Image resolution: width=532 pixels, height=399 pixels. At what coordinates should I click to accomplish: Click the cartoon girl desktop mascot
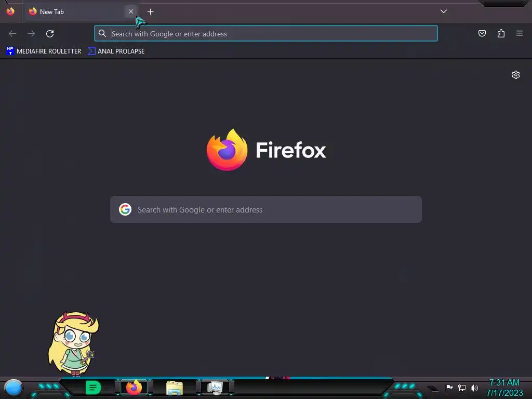click(74, 344)
